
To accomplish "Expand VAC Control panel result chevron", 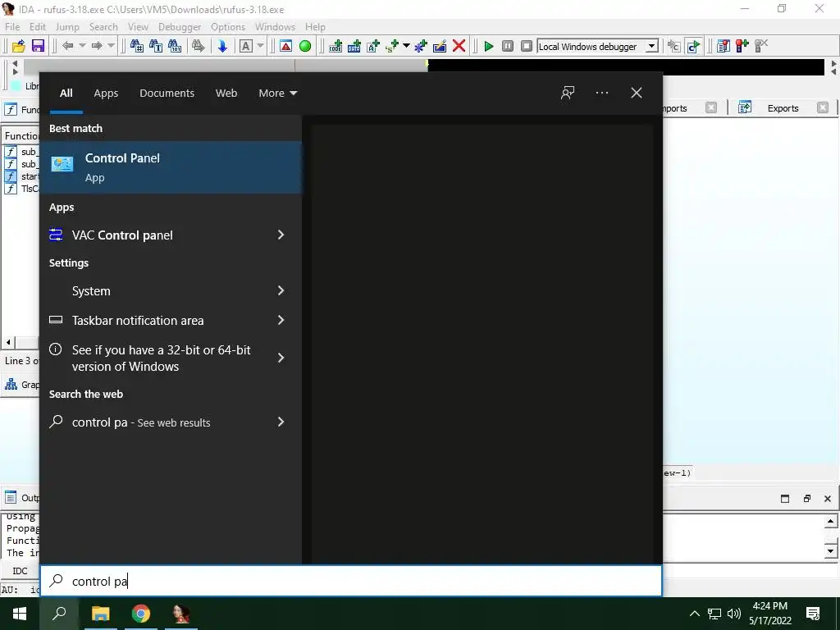I will tap(281, 235).
